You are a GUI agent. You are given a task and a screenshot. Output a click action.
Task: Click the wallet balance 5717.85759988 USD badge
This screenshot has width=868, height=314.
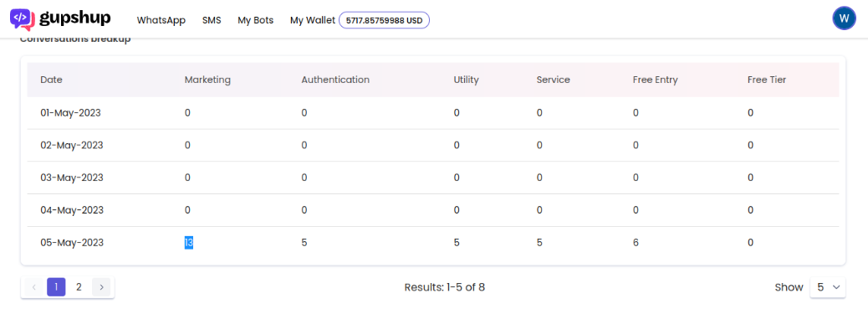384,21
